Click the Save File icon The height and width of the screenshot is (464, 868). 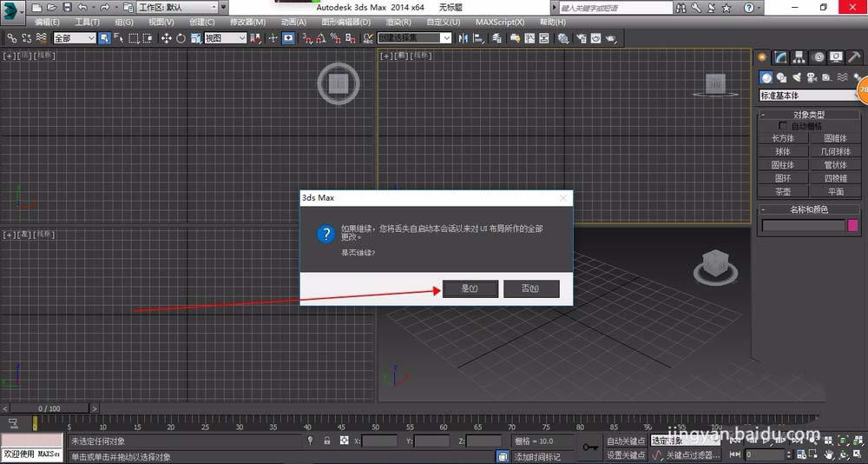tap(67, 8)
